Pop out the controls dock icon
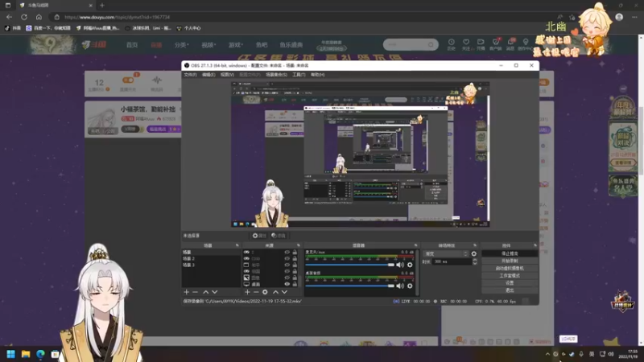Image resolution: width=644 pixels, height=362 pixels. coord(535,245)
